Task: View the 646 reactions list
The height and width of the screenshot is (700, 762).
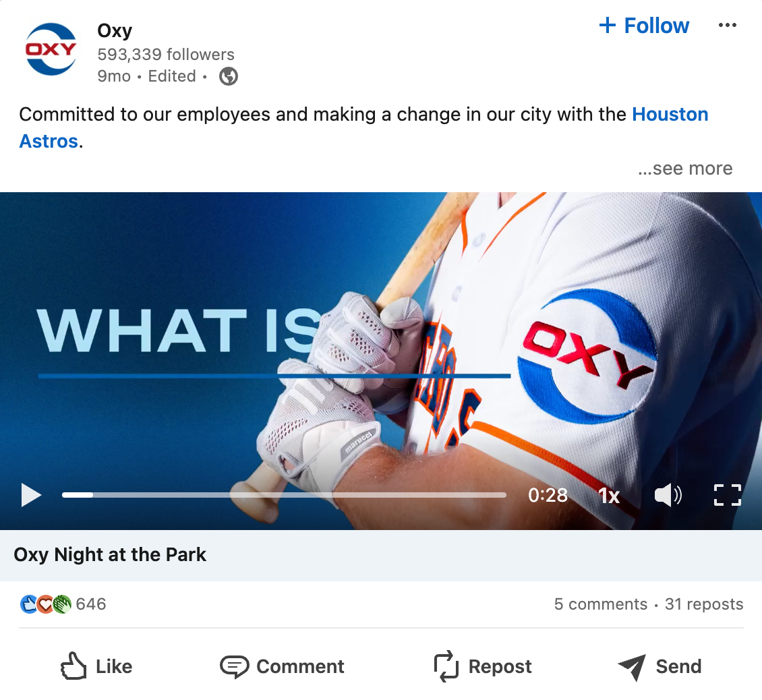Action: pyautogui.click(x=63, y=604)
